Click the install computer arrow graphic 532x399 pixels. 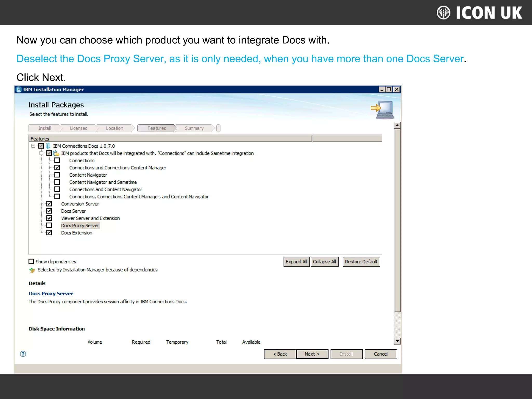click(382, 110)
